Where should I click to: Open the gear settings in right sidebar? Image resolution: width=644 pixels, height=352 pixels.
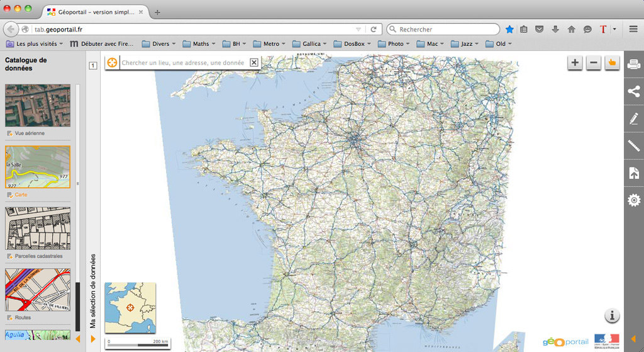pos(634,200)
